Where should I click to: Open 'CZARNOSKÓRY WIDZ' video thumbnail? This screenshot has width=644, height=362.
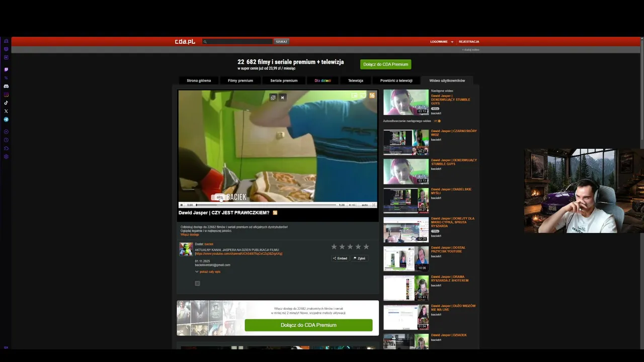click(406, 142)
